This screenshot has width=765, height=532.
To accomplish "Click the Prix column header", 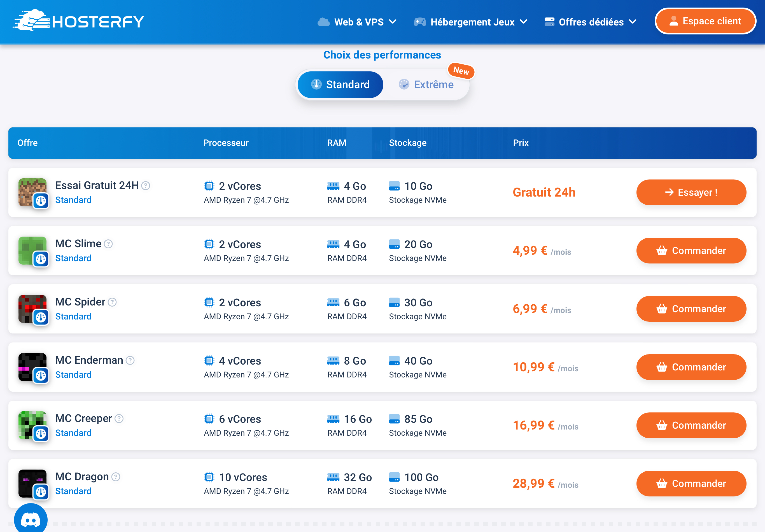I will coord(521,143).
